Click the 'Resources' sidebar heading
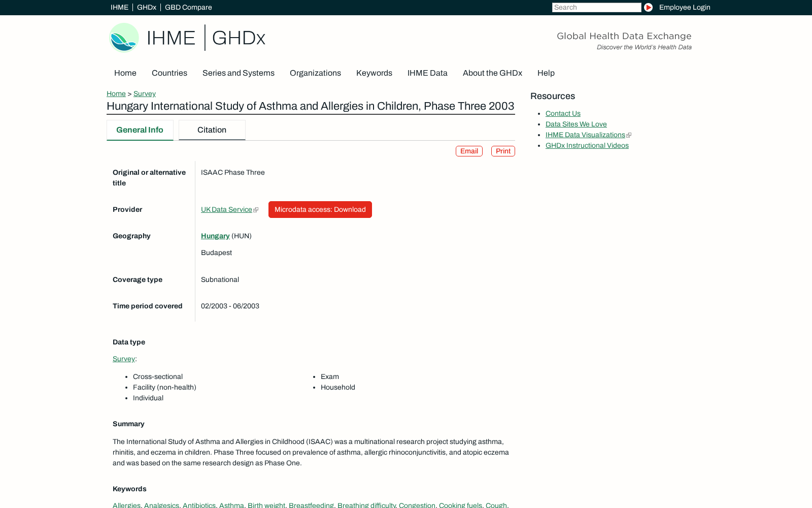 coord(553,96)
